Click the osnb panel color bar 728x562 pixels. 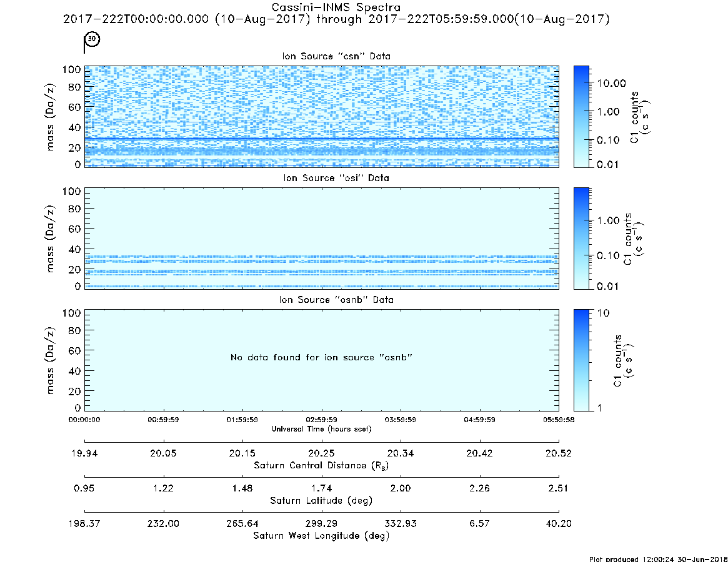[x=581, y=360]
